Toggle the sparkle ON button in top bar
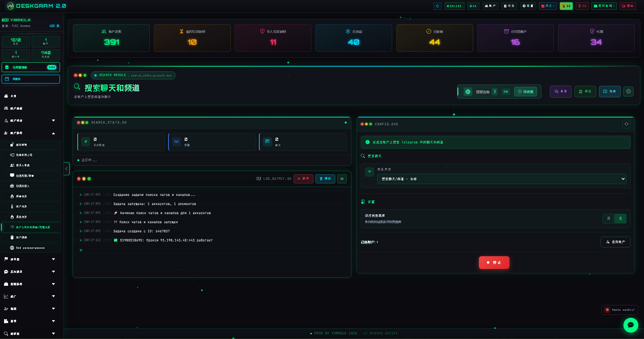644x339 pixels. [x=566, y=6]
